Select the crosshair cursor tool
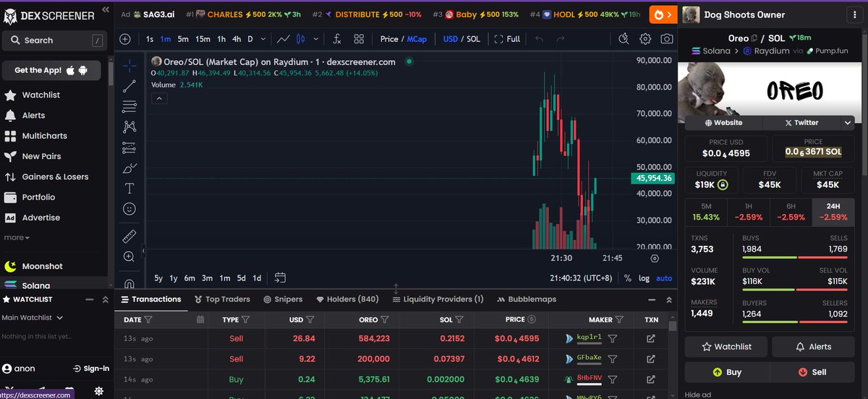Image resolution: width=868 pixels, height=399 pixels. click(x=129, y=66)
